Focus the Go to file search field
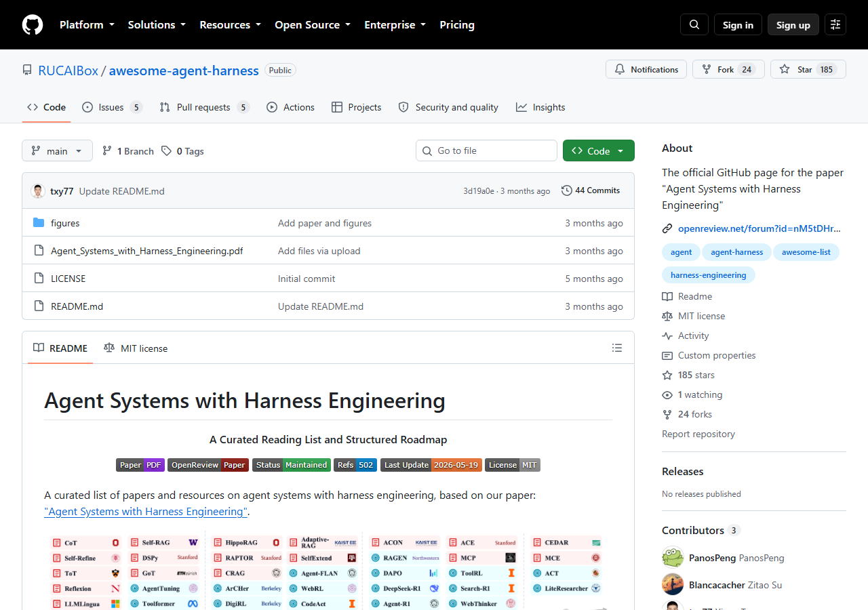Image resolution: width=868 pixels, height=610 pixels. [486, 150]
